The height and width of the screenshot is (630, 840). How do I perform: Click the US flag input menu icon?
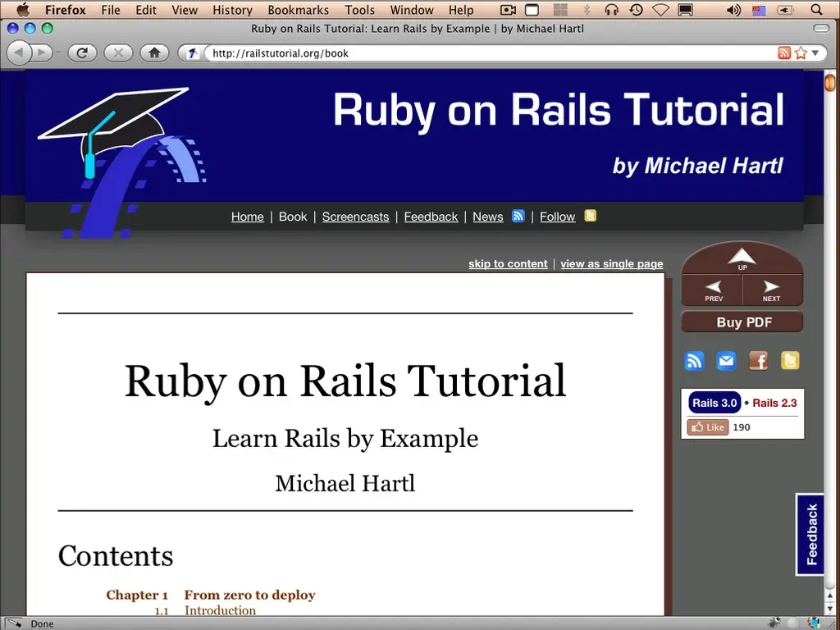point(759,10)
